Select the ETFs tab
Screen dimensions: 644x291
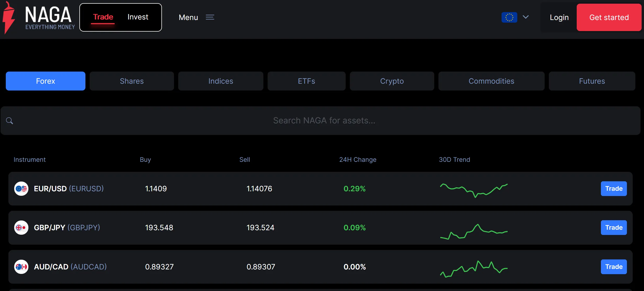[x=306, y=81]
